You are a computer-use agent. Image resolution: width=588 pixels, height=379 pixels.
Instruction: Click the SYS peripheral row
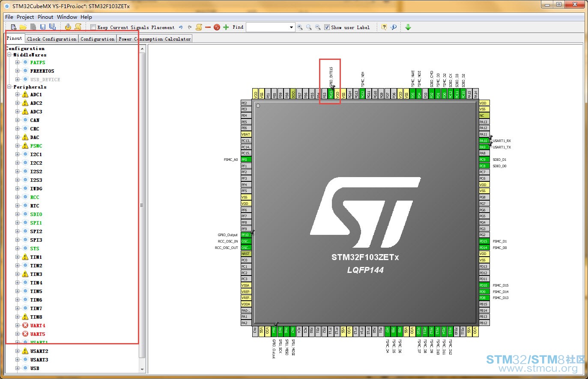(34, 249)
